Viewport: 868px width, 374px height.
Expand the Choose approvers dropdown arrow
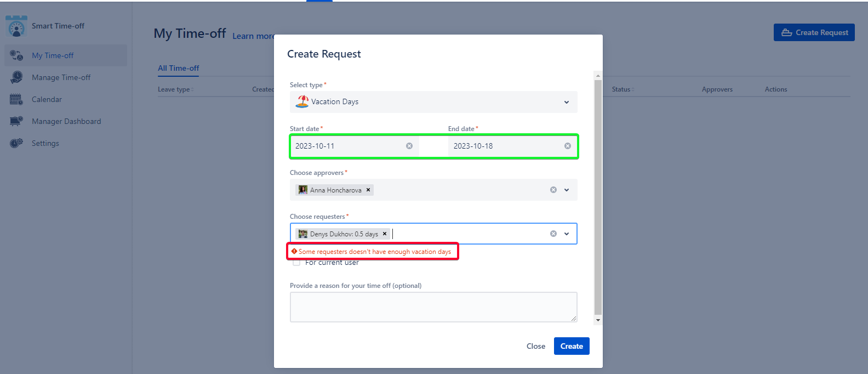pos(567,190)
